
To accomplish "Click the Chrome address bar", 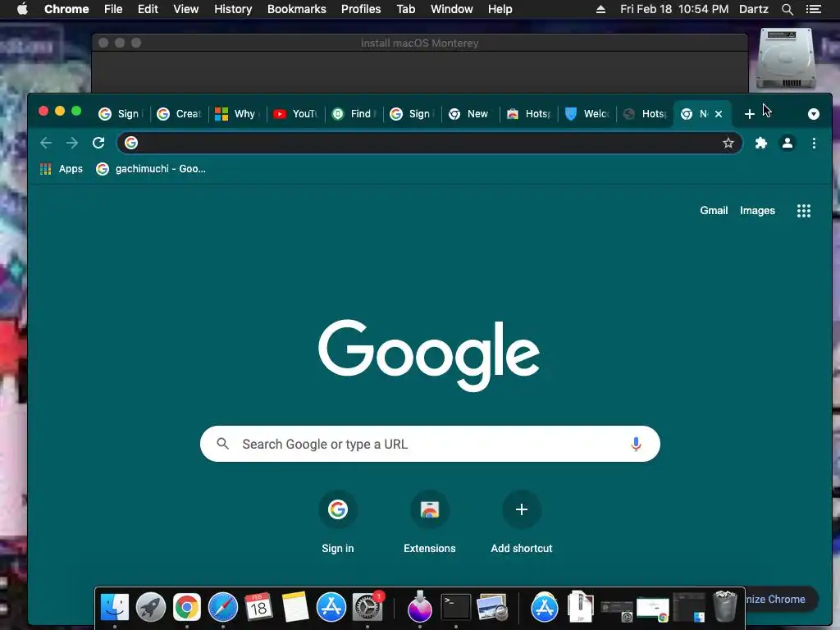I will pos(428,143).
